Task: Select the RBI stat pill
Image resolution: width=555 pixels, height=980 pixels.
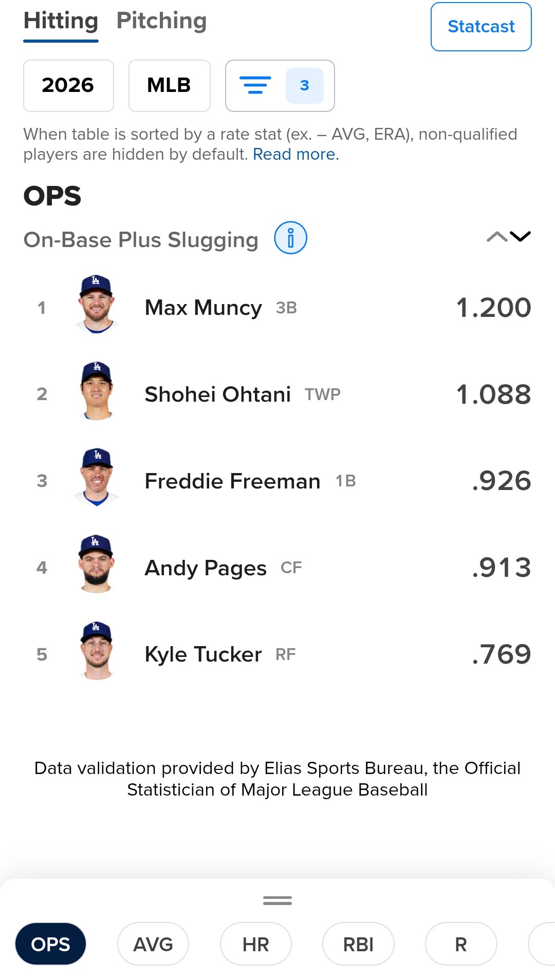Action: [x=358, y=944]
